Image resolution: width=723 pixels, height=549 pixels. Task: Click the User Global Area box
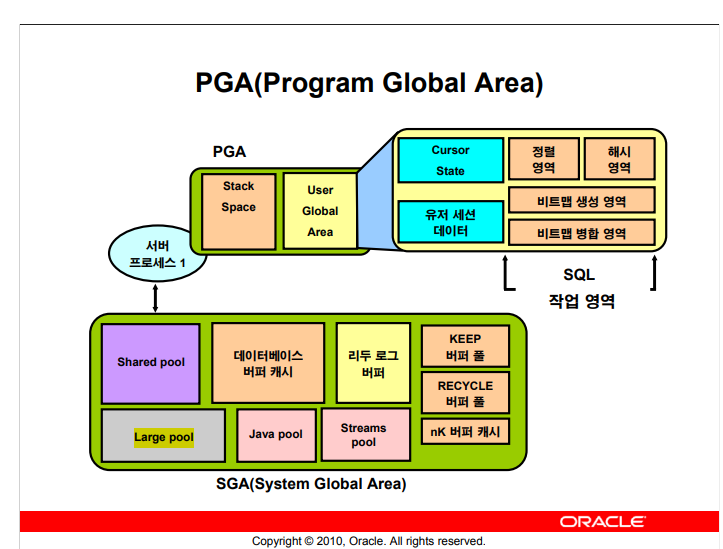[x=320, y=211]
